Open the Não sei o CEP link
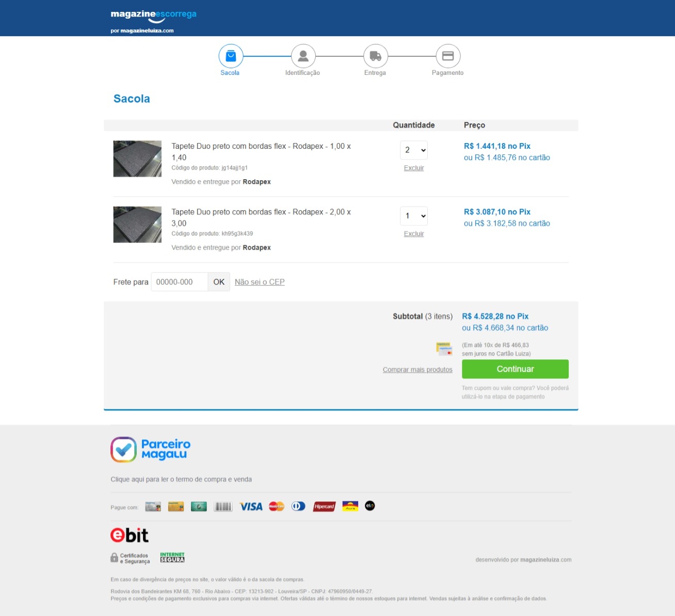Image resolution: width=675 pixels, height=616 pixels. (260, 282)
